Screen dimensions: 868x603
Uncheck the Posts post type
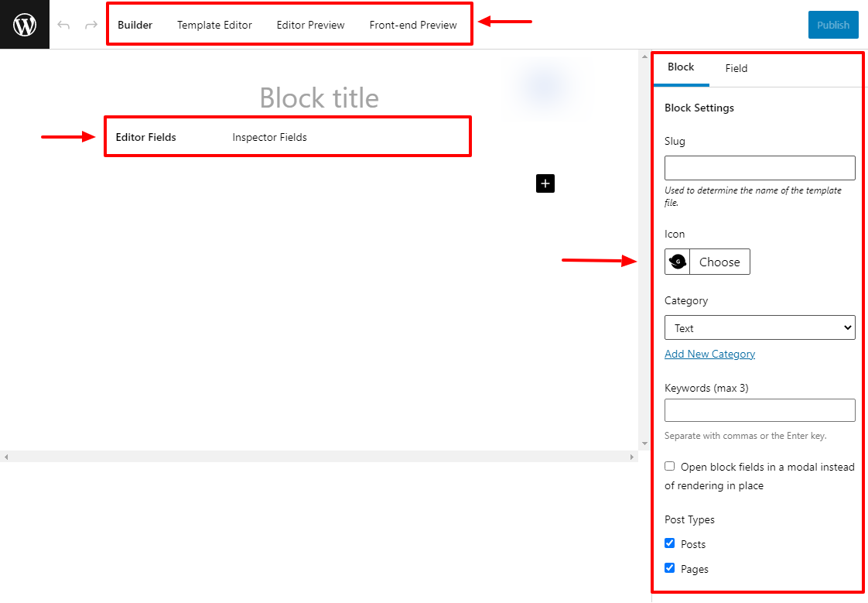click(670, 543)
